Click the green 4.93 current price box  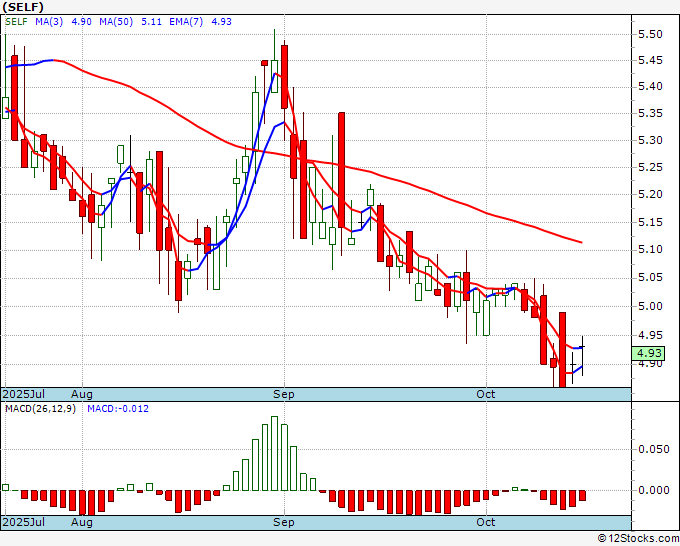point(648,353)
